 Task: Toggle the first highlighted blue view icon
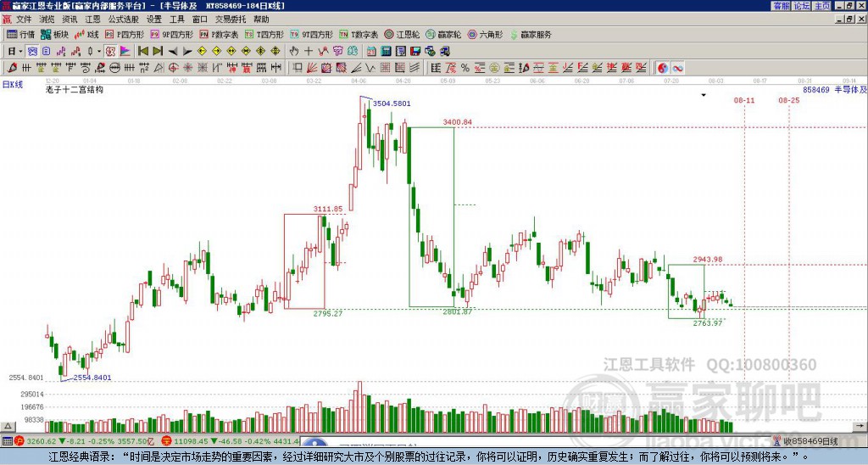(32, 52)
